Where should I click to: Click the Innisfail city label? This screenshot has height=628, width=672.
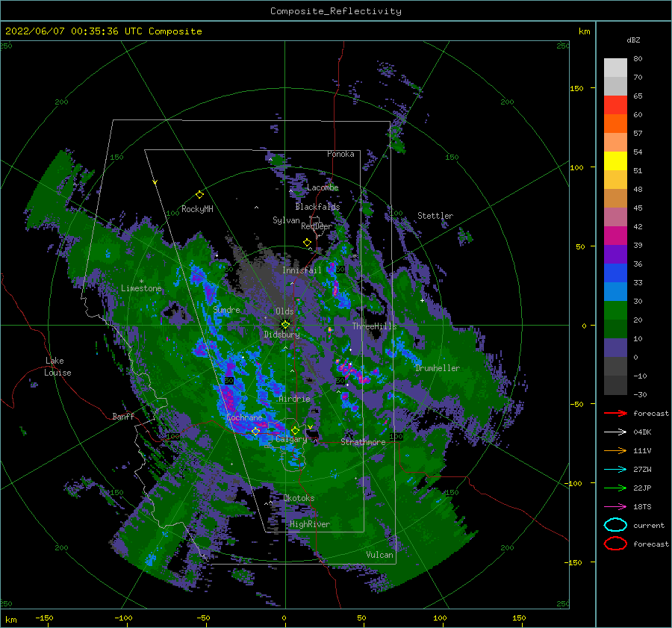[x=302, y=270]
